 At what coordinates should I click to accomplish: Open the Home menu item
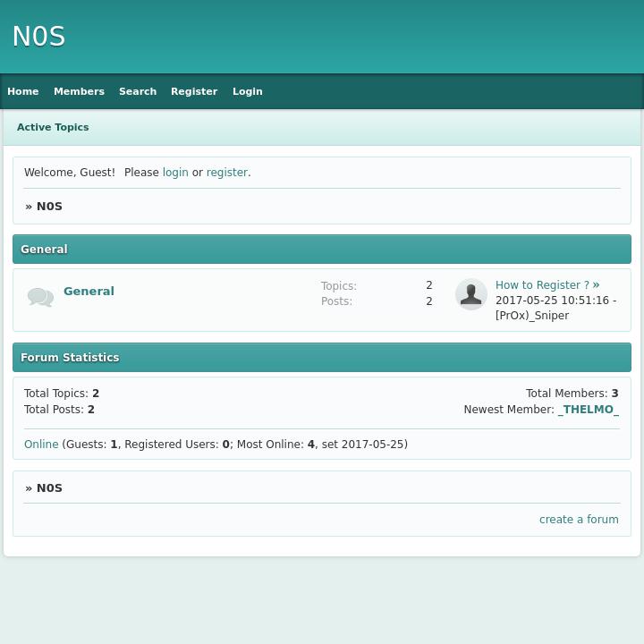(23, 91)
